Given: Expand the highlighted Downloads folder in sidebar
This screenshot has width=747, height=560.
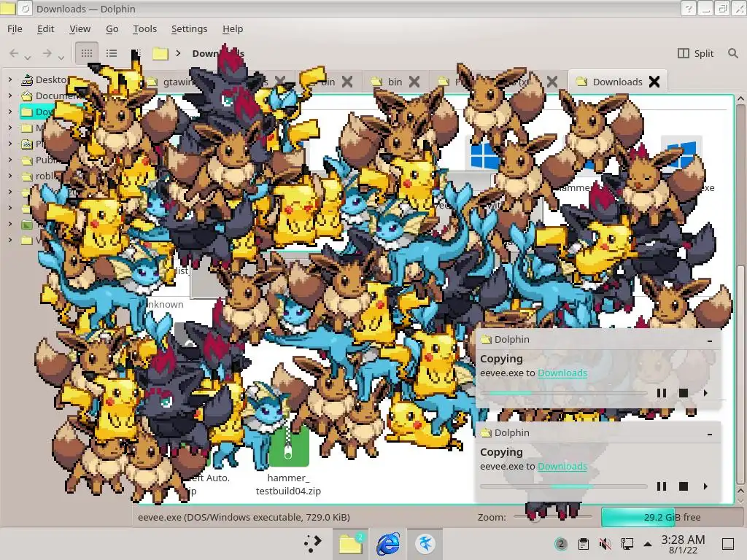Looking at the screenshot, I should coord(10,112).
